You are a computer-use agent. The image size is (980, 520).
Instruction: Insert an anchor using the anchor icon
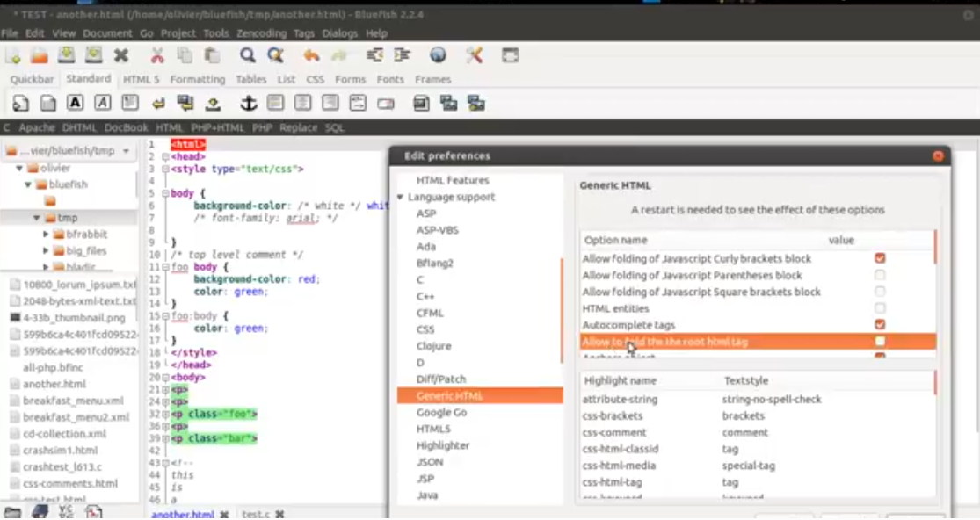point(248,103)
